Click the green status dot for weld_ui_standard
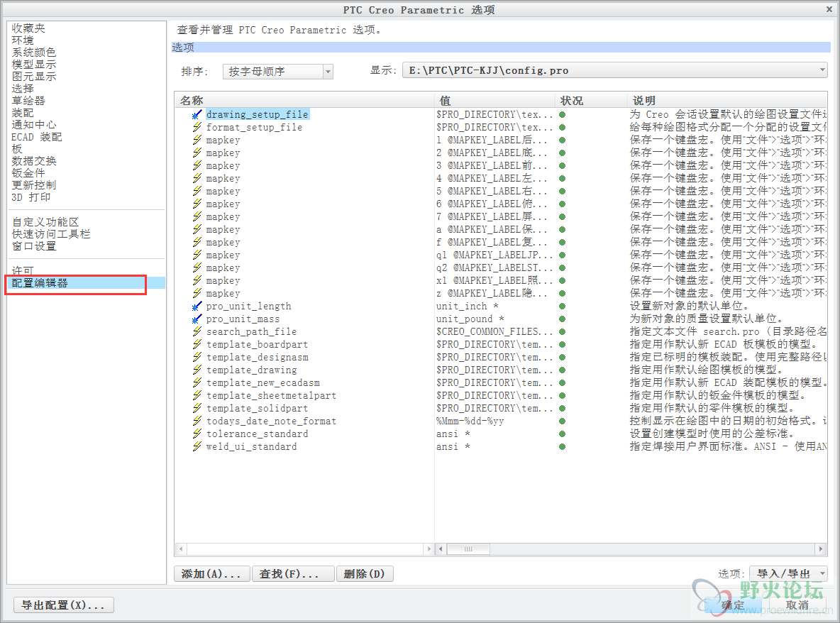 click(563, 447)
